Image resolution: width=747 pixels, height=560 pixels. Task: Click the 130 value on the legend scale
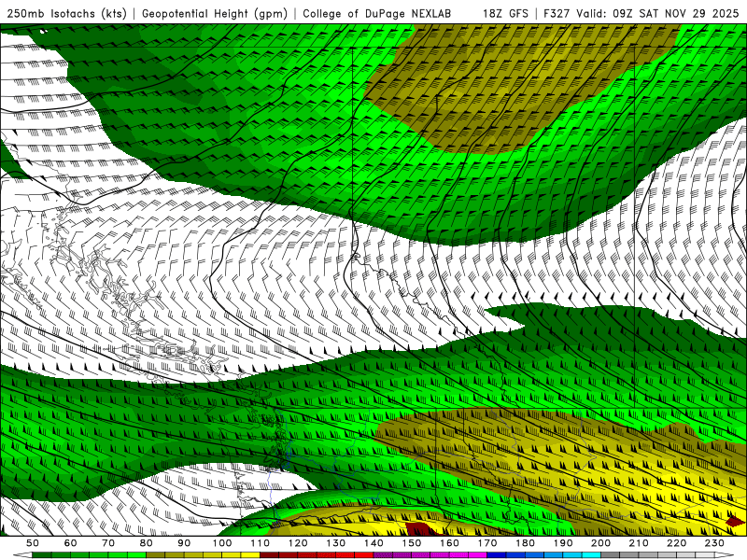[336, 543]
